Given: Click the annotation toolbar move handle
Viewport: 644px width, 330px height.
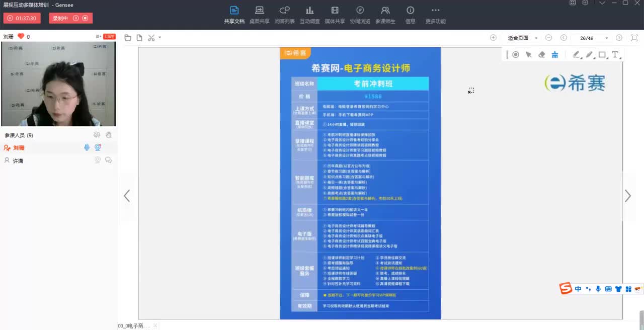Looking at the screenshot, I should click(507, 55).
